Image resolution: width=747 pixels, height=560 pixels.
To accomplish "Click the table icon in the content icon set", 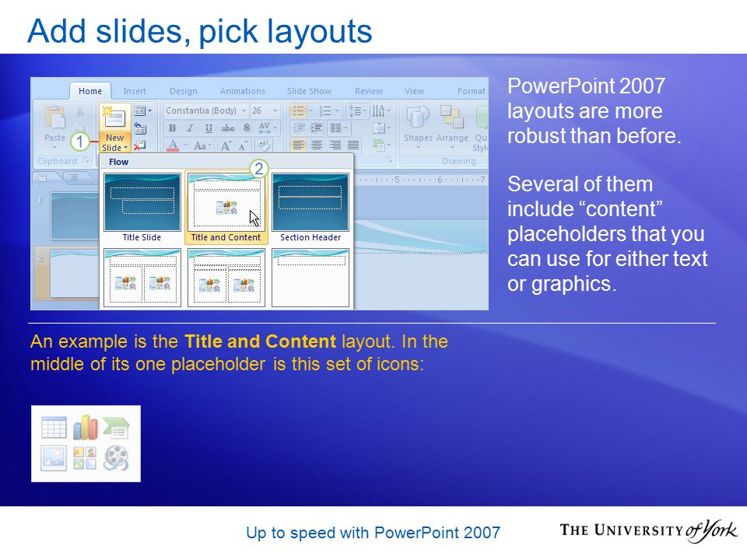I will pyautogui.click(x=54, y=427).
